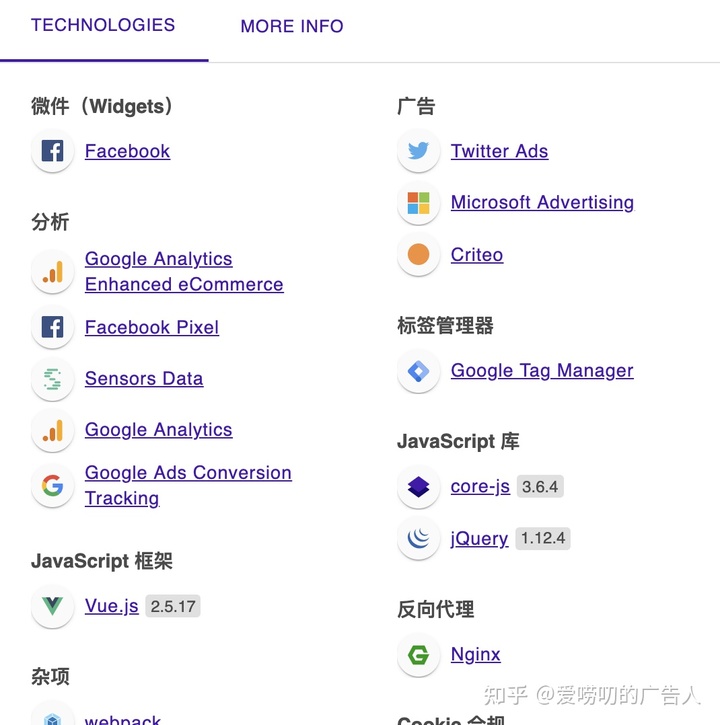This screenshot has height=725, width=720.
Task: Click the Nginx link
Action: click(475, 655)
